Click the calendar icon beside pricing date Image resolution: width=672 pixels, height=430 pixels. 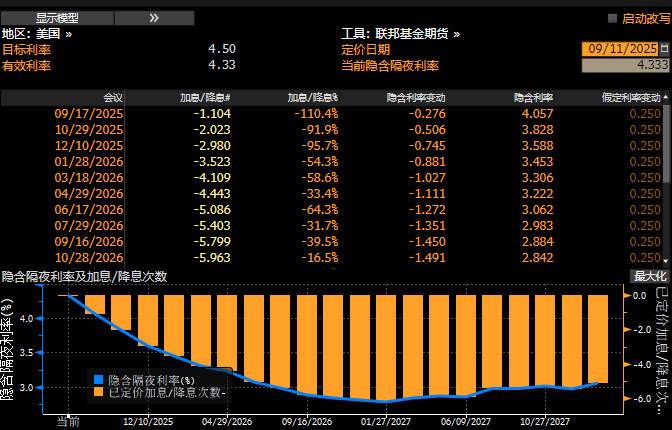coord(665,48)
